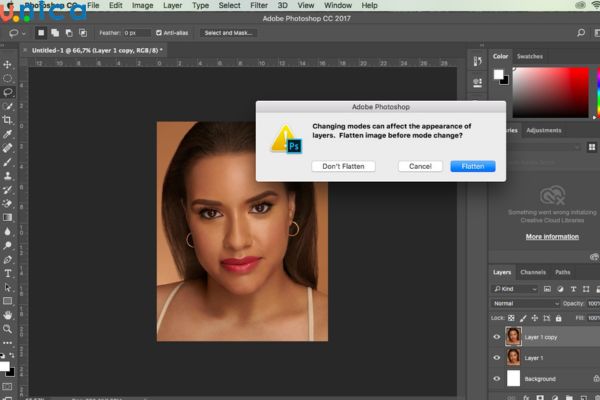Screen dimensions: 600x400
Task: Select the Eyedropper tool
Action: coord(8,134)
